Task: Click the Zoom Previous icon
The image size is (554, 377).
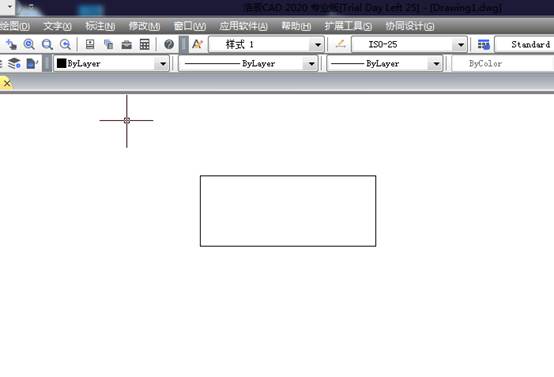Action: [x=65, y=45]
